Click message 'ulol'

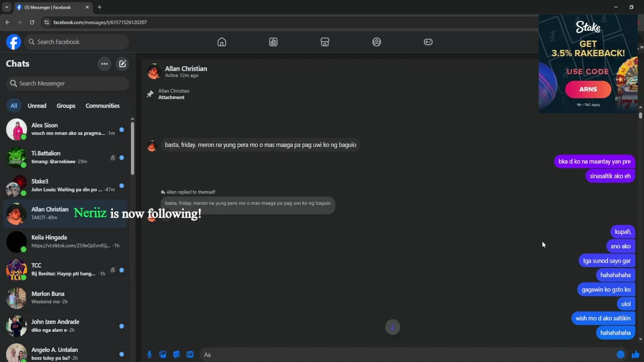tap(626, 304)
